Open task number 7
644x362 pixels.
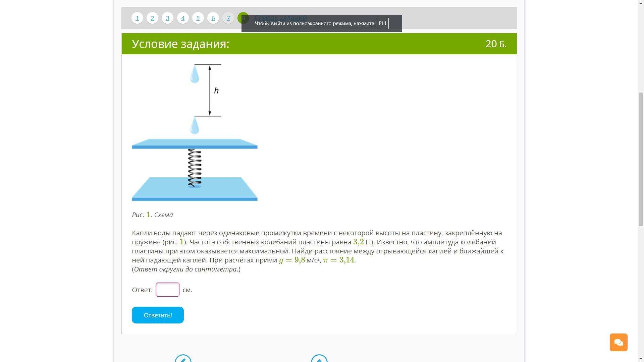pyautogui.click(x=228, y=18)
